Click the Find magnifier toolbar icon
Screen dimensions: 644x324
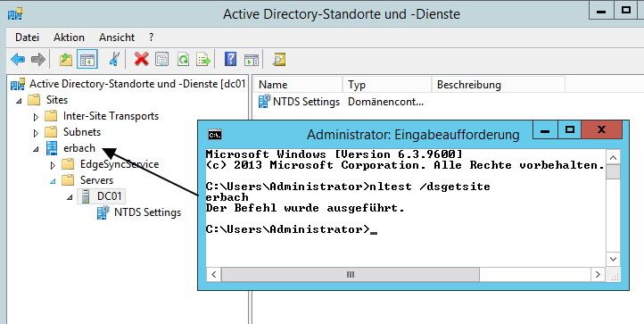[x=279, y=60]
